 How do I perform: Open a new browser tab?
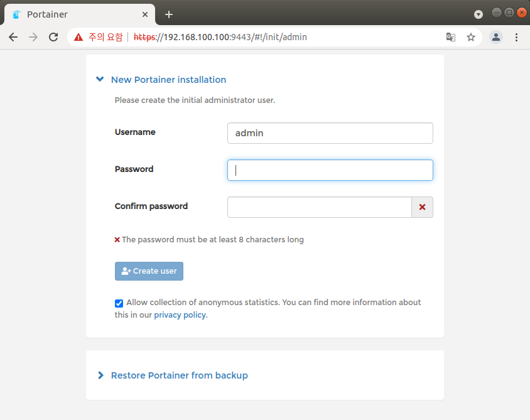tap(169, 14)
